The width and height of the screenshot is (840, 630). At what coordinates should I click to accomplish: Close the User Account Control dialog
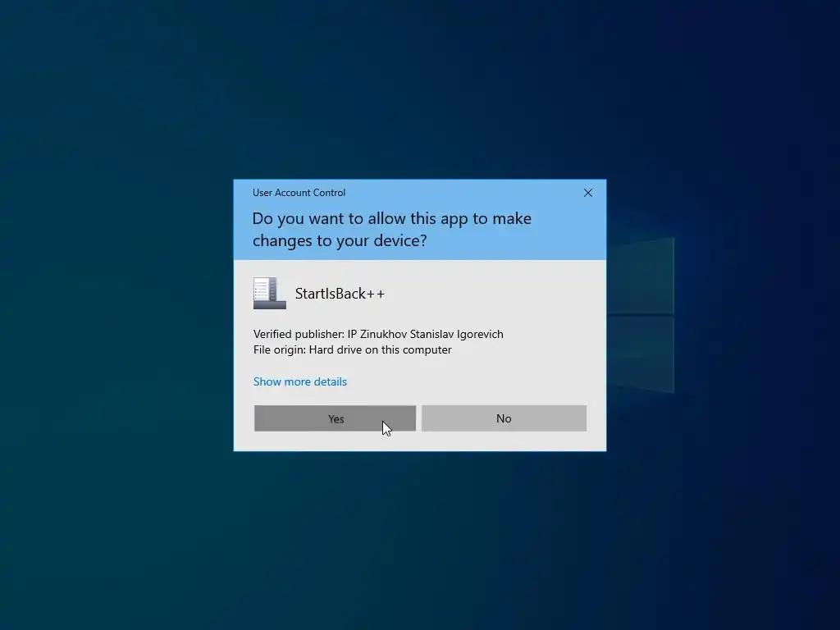click(587, 193)
